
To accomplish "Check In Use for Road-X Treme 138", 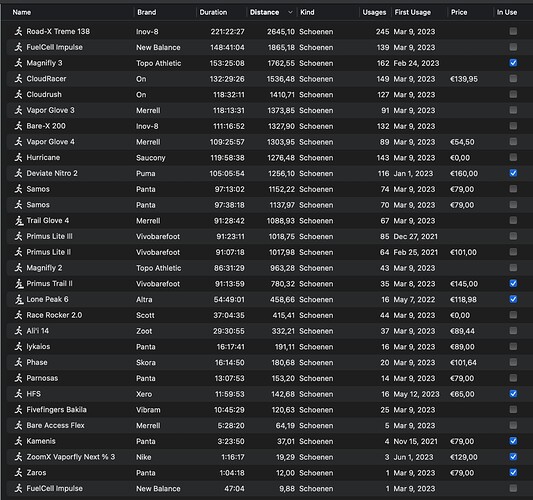I will pos(513,31).
